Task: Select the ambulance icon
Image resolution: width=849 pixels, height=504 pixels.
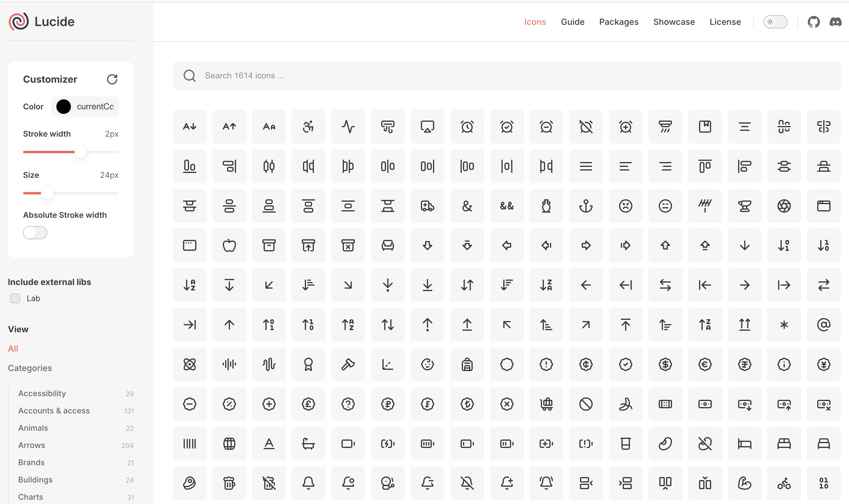Action: [x=427, y=206]
